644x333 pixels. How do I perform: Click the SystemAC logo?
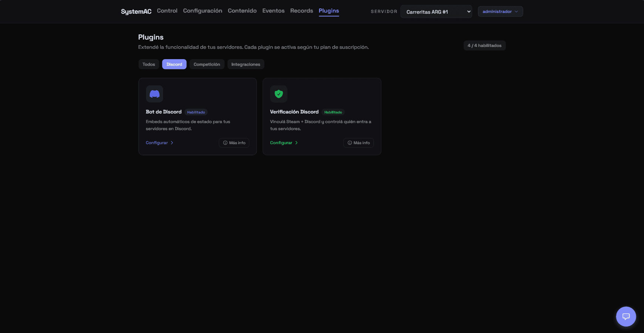(x=136, y=11)
